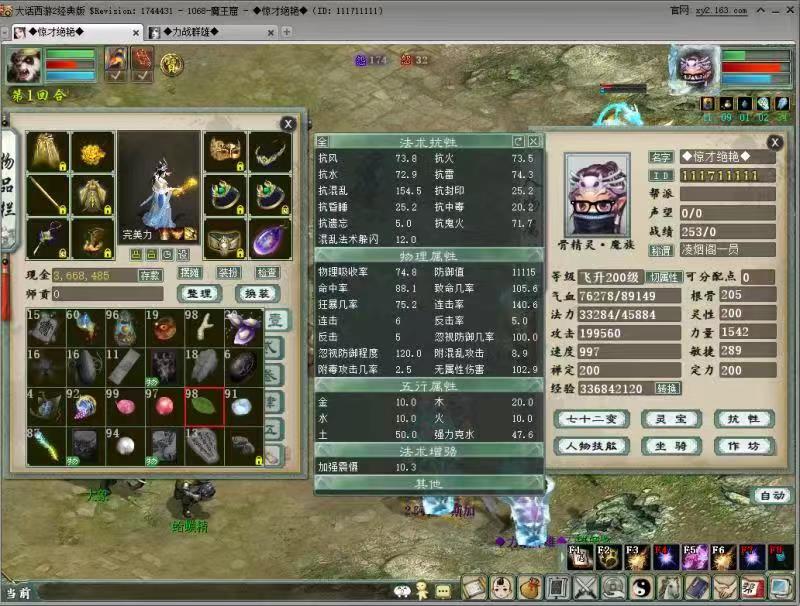The width and height of the screenshot is (800, 606).
Task: Toggle checkmark under the red figure icon
Action: (x=142, y=76)
